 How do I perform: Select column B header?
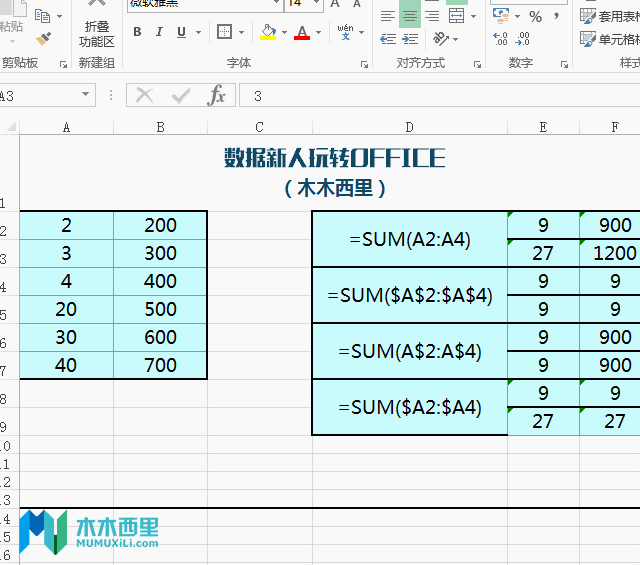pos(160,127)
